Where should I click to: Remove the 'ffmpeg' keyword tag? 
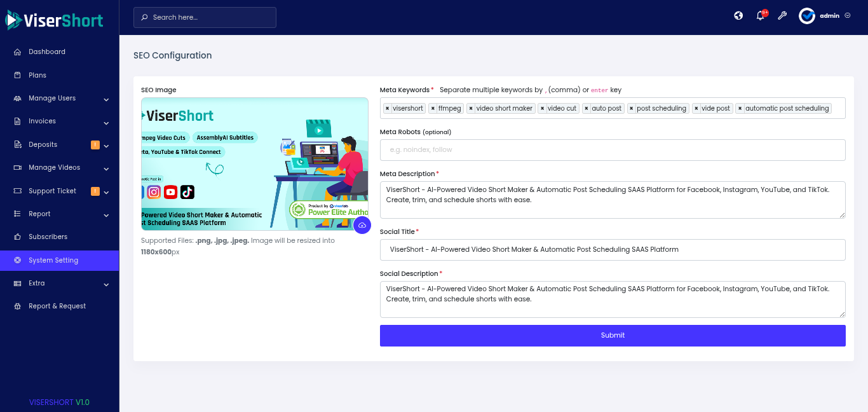(433, 109)
